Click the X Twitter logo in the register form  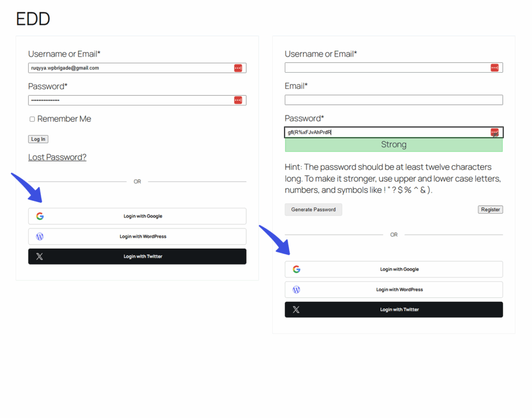296,309
